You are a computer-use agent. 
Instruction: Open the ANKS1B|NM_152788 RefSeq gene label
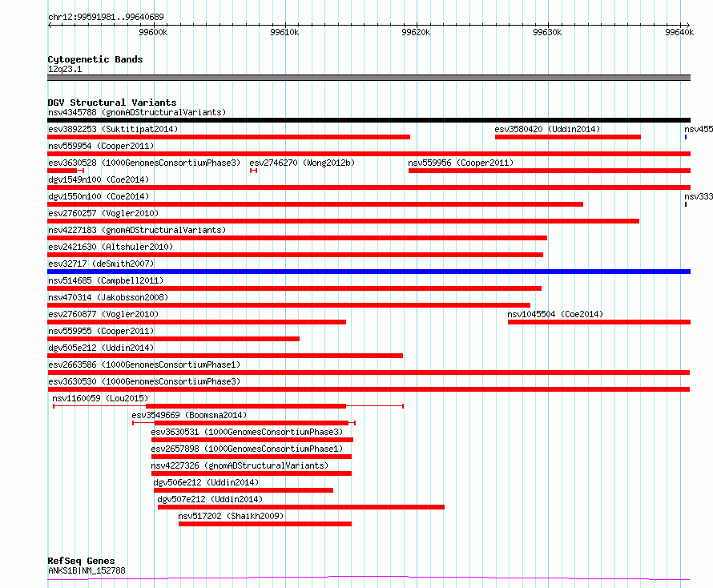tap(87, 570)
